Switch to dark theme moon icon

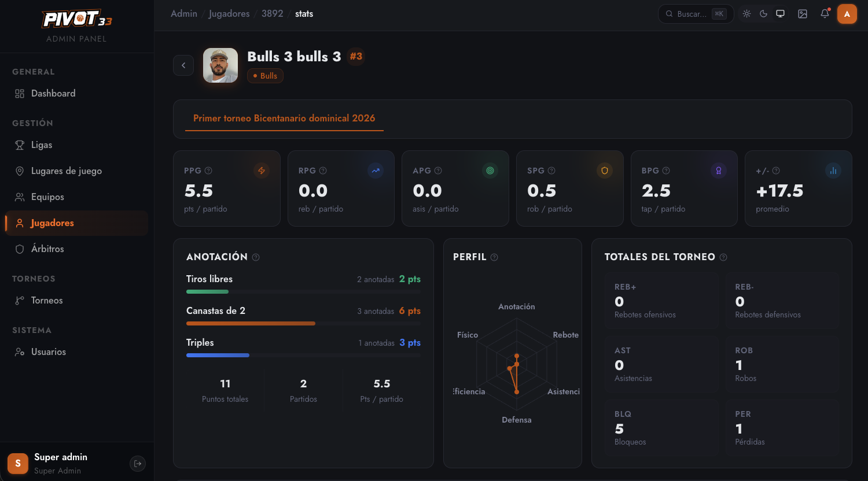pyautogui.click(x=763, y=14)
